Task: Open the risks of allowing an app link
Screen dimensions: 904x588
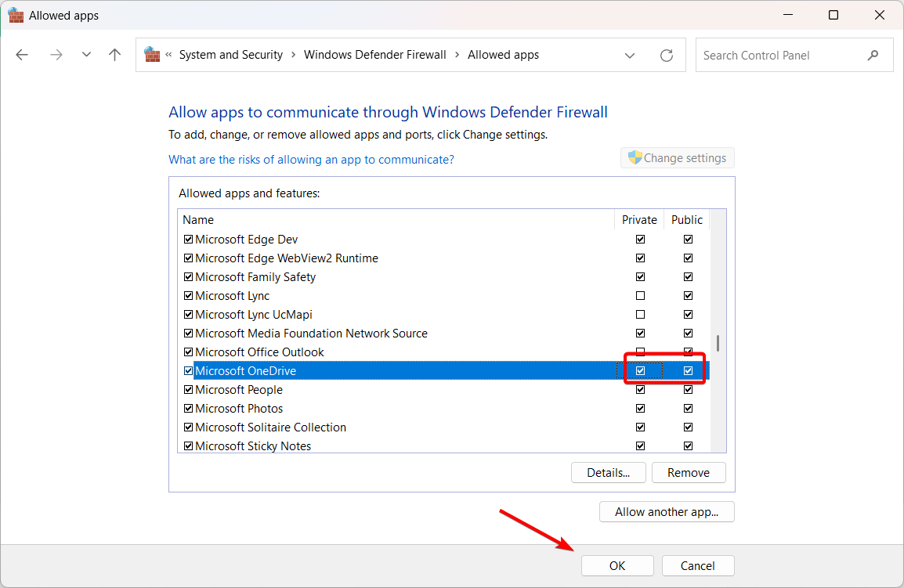Action: click(311, 160)
